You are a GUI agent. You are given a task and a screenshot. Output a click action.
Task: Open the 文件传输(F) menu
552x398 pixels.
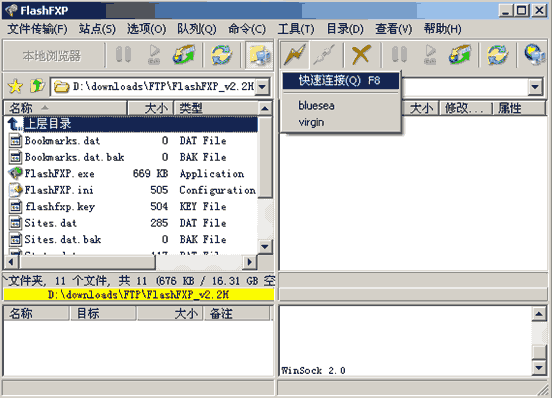[37, 29]
